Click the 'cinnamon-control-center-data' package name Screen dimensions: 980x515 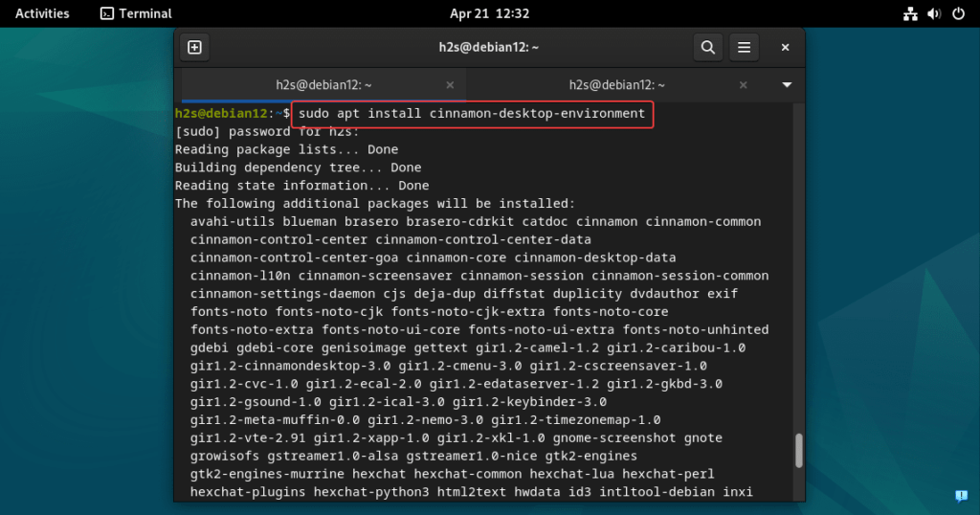tap(483, 240)
